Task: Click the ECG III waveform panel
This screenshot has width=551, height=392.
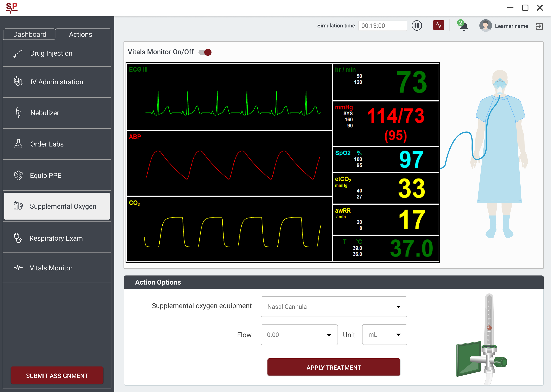Action: click(229, 97)
